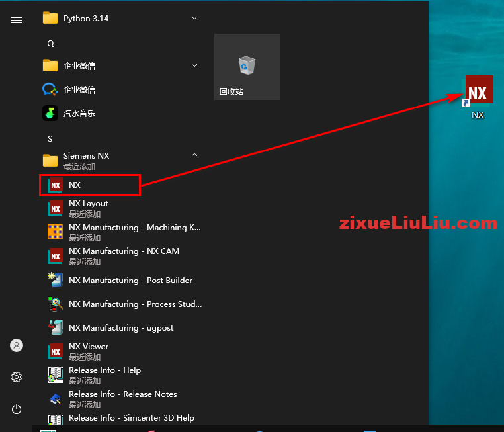Open Settings gear in Start menu

tap(17, 377)
